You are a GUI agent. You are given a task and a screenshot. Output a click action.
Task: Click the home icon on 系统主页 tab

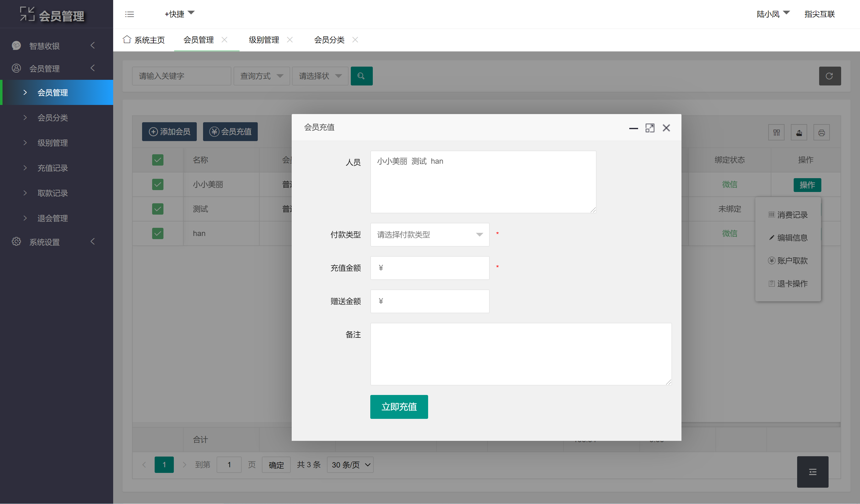[127, 39]
